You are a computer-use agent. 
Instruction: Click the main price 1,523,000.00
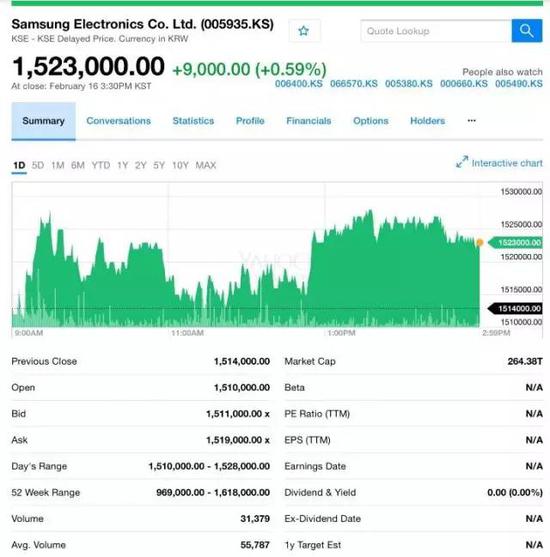[x=88, y=66]
